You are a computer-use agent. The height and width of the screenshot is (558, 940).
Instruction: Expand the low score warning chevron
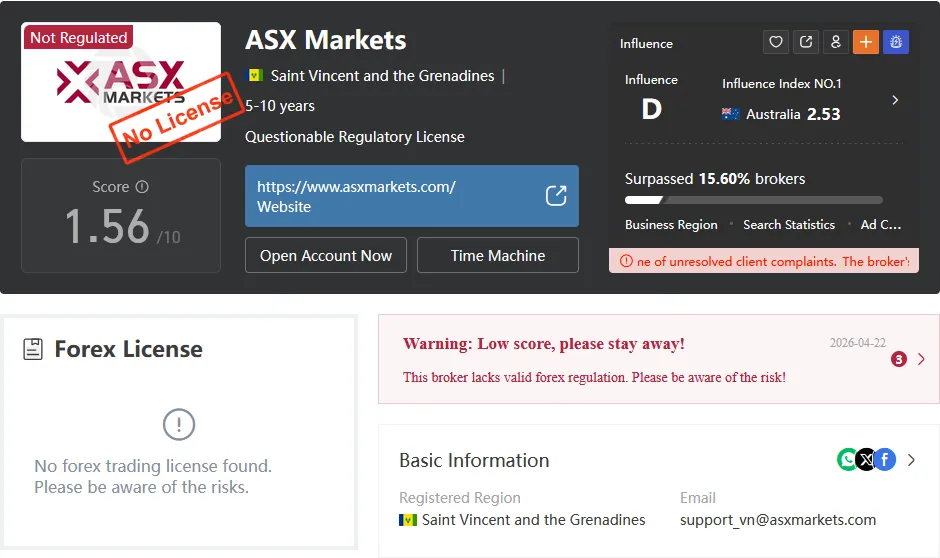coord(921,359)
